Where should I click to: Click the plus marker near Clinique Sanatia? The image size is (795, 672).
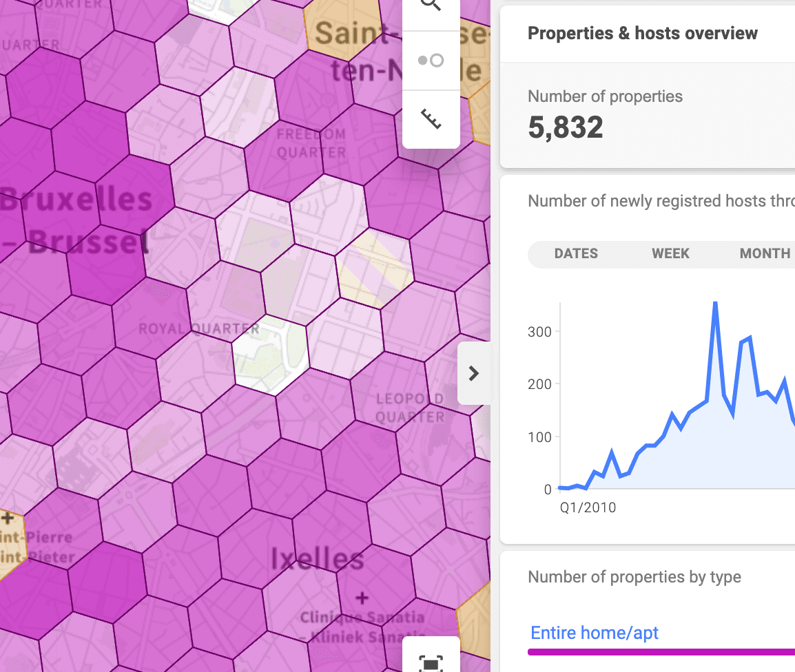[x=361, y=598]
